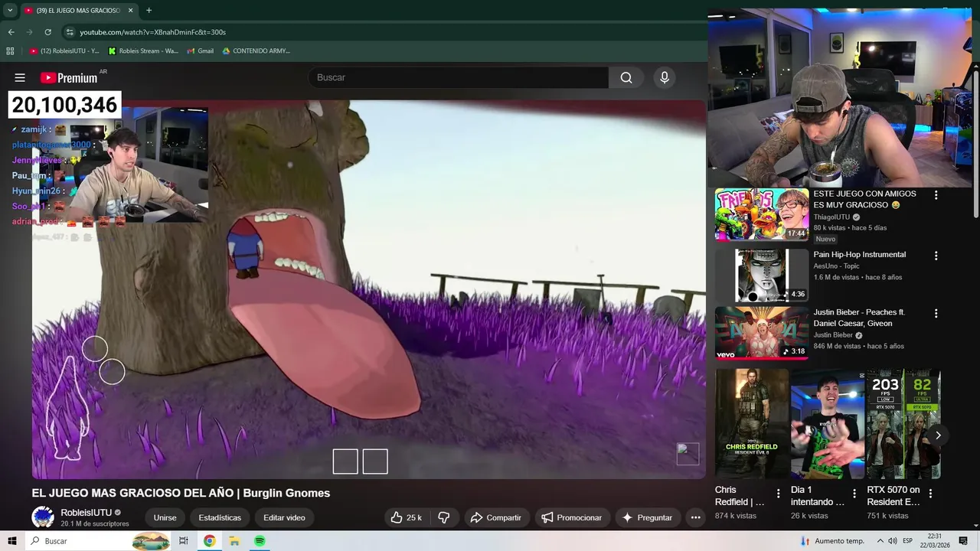Open RTX 5070 on Resident short thumbnail
980x551 pixels.
tap(903, 423)
